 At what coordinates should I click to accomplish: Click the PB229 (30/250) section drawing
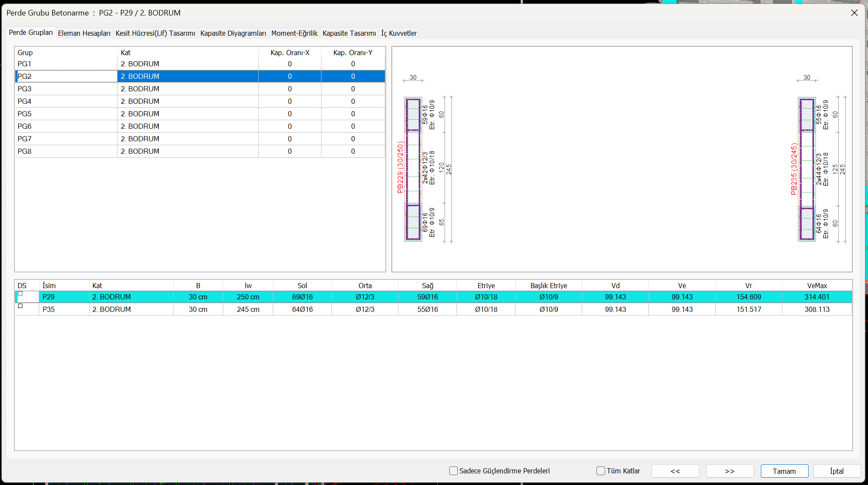pos(413,169)
